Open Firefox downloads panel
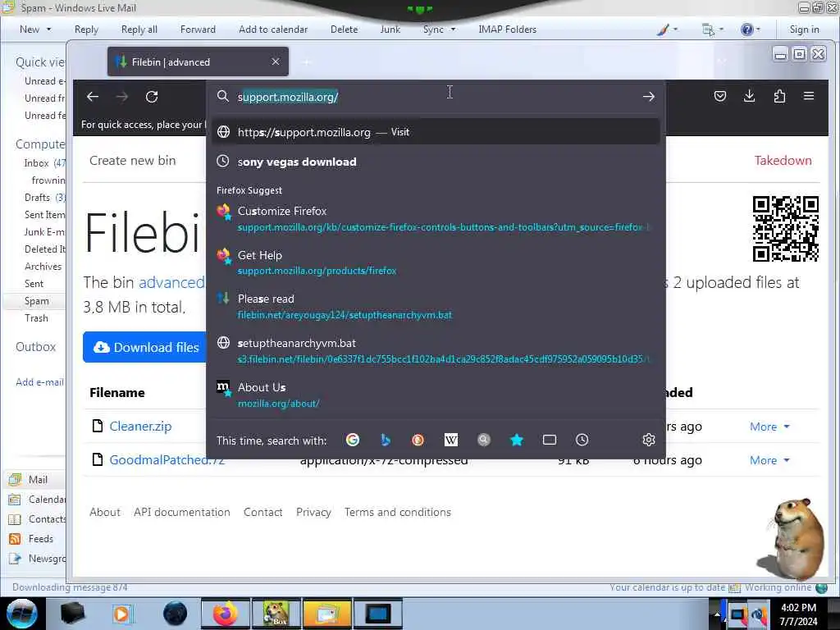The image size is (840, 630). tap(750, 97)
